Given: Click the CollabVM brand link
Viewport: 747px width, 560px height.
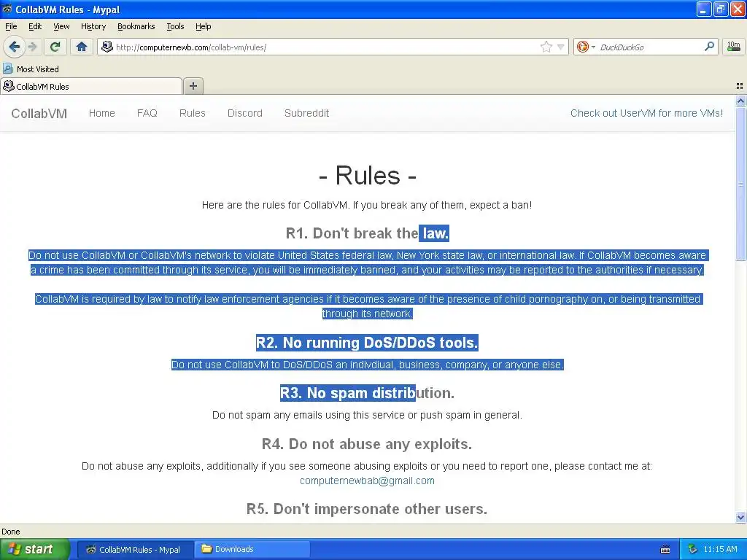Looking at the screenshot, I should pos(39,113).
